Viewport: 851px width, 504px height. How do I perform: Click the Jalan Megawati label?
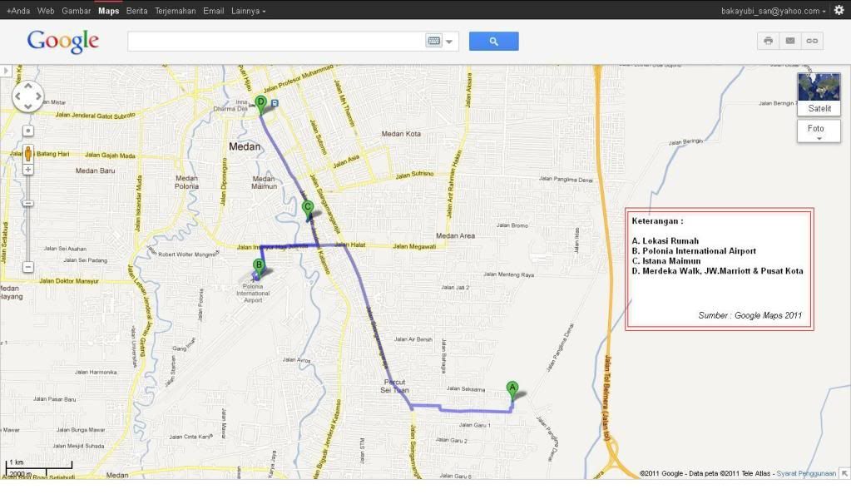(414, 246)
